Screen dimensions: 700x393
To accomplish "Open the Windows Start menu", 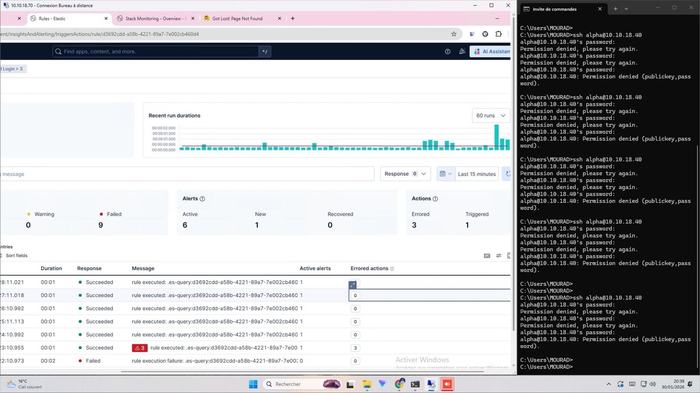I will point(253,384).
